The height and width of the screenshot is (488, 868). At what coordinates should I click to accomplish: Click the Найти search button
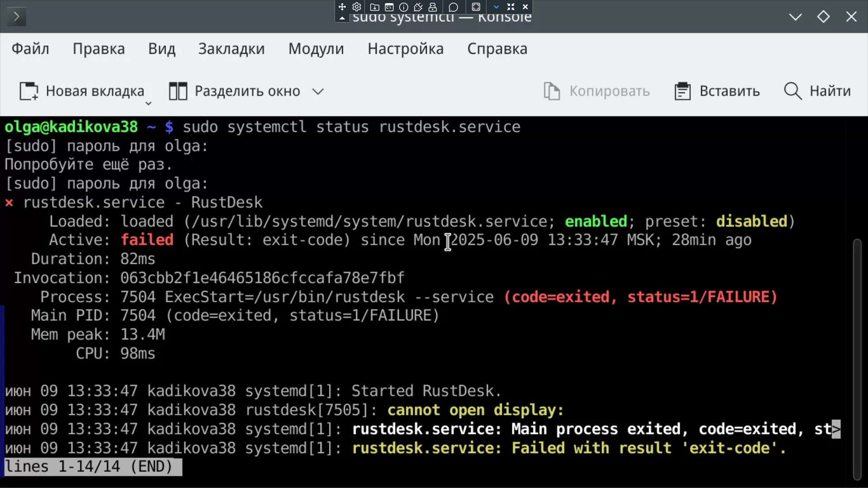(817, 91)
